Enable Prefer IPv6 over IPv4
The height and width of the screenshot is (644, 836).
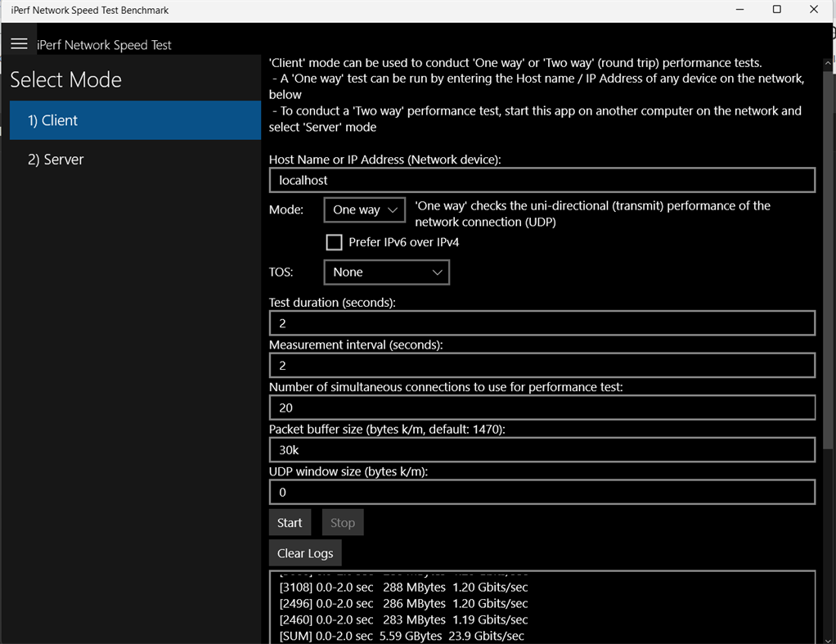click(x=334, y=242)
